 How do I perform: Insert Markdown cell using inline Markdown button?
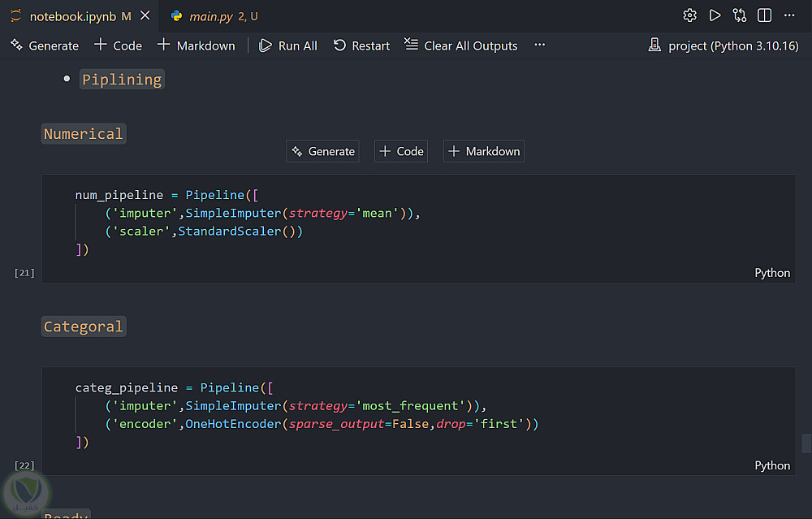(x=484, y=151)
